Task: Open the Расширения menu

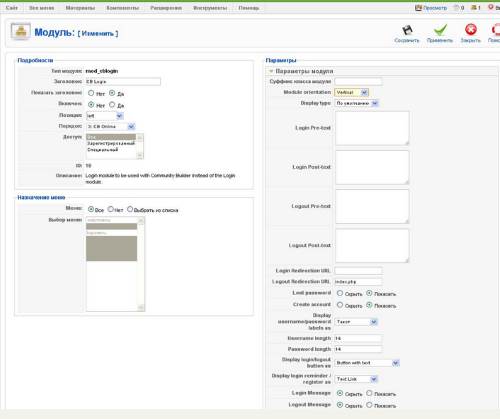Action: 166,8
